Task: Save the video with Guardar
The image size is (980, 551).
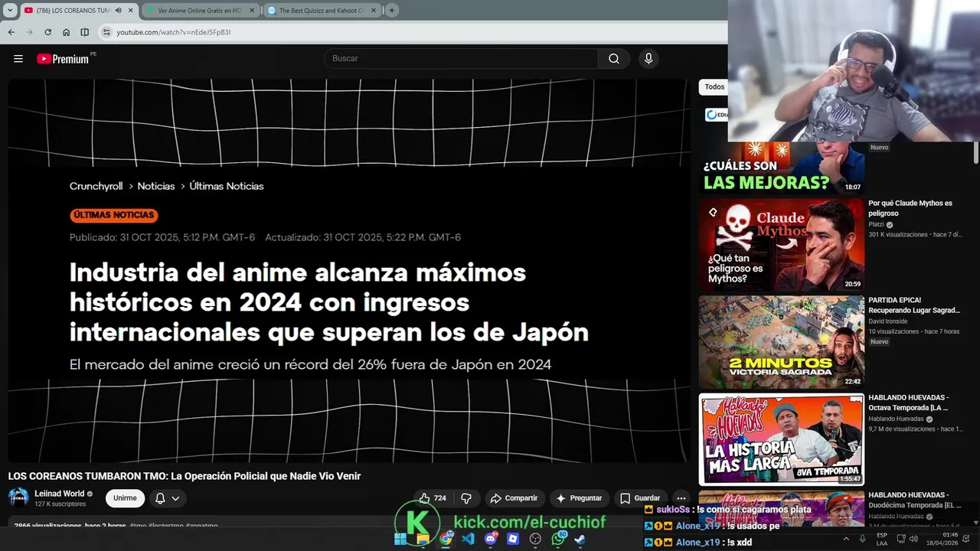Action: [640, 498]
